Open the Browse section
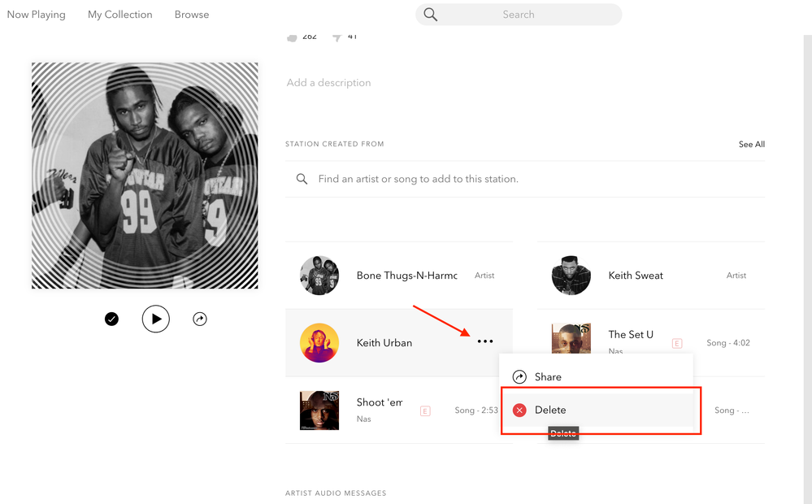The image size is (812, 504). pyautogui.click(x=192, y=15)
